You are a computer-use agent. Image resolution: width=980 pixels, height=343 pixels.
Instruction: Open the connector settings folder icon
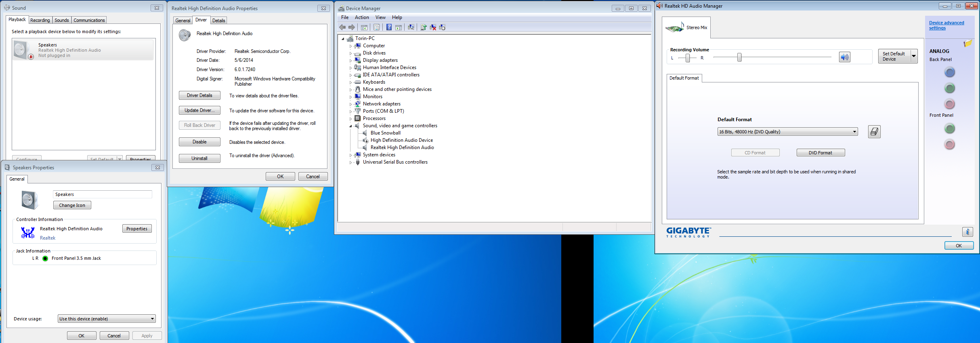coord(968,43)
